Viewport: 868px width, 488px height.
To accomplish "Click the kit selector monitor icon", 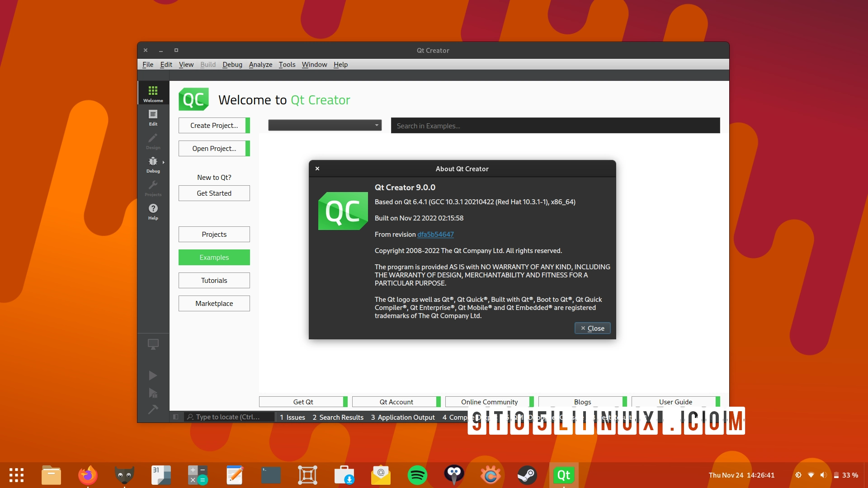I will click(153, 344).
